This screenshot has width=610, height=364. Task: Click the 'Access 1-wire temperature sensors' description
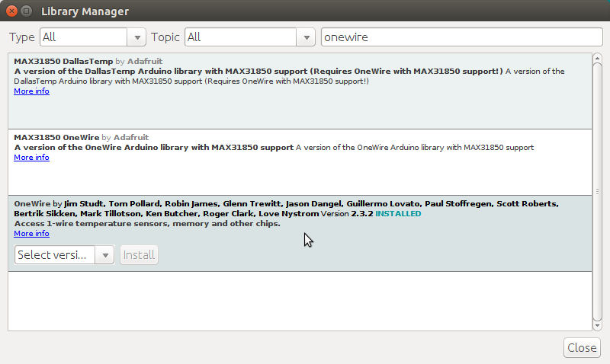click(x=147, y=224)
